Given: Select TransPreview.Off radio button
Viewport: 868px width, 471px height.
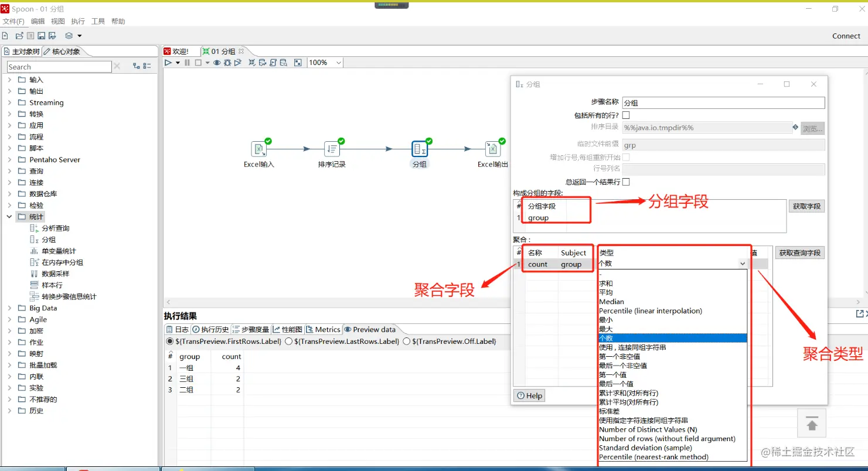Looking at the screenshot, I should click(x=406, y=341).
